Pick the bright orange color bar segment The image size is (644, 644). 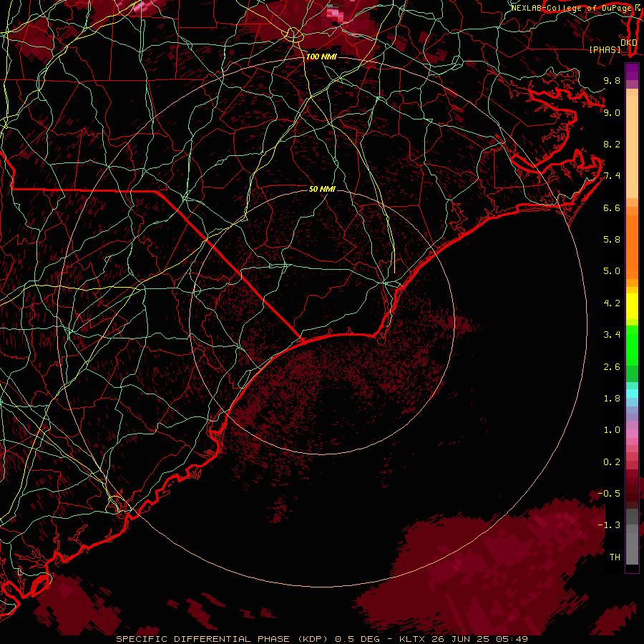[x=632, y=247]
